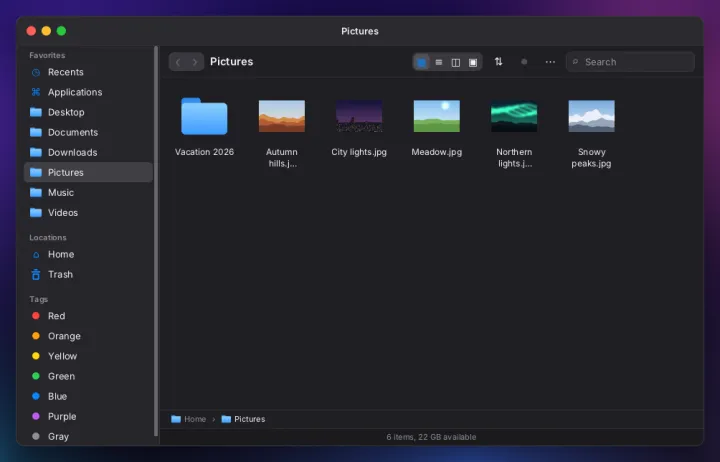Click the Music folder icon in sidebar

pyautogui.click(x=36, y=192)
